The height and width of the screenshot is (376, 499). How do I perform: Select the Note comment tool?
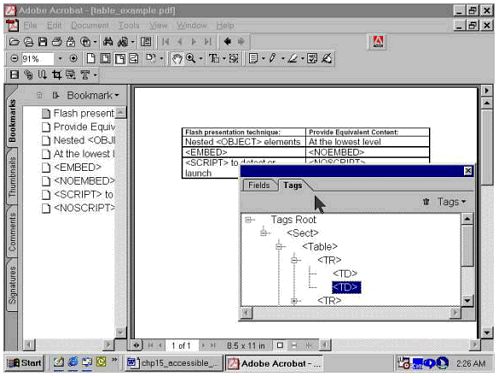click(254, 59)
